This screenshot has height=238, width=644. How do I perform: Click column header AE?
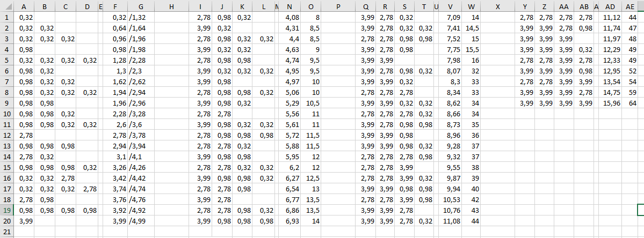[629, 6]
